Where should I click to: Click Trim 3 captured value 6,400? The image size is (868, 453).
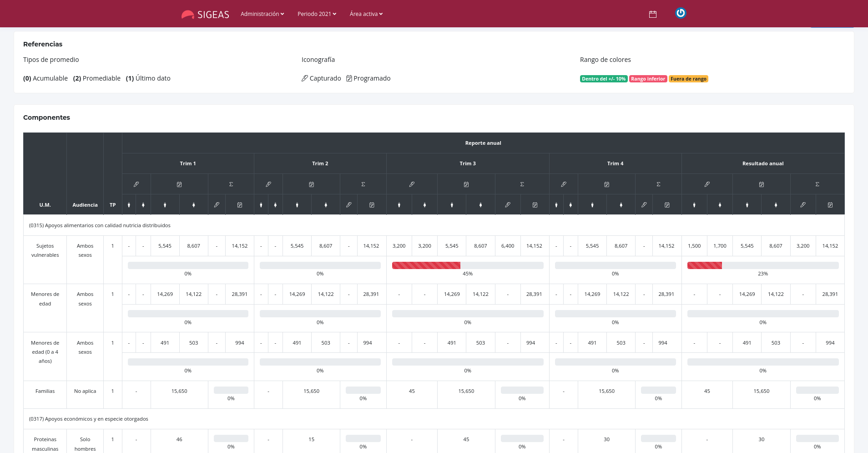click(508, 246)
